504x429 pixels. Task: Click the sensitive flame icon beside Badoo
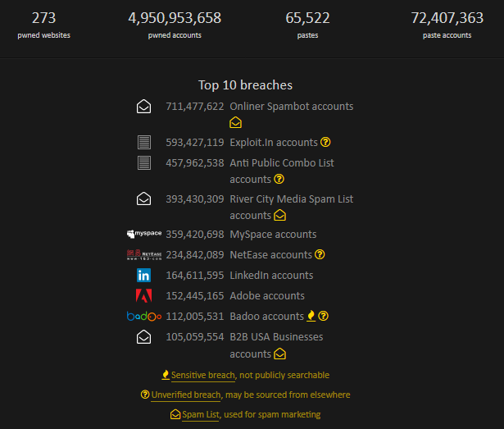tap(311, 317)
